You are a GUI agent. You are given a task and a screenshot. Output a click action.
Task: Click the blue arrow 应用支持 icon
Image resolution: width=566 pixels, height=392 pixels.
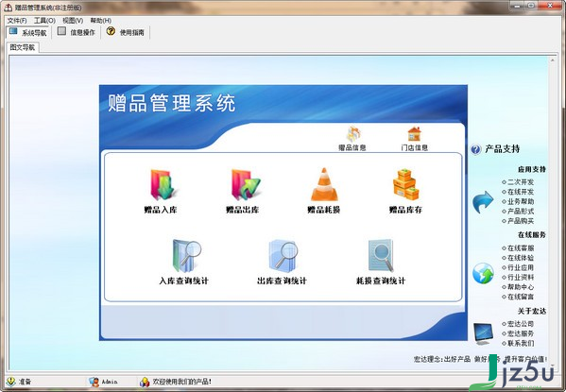[483, 202]
